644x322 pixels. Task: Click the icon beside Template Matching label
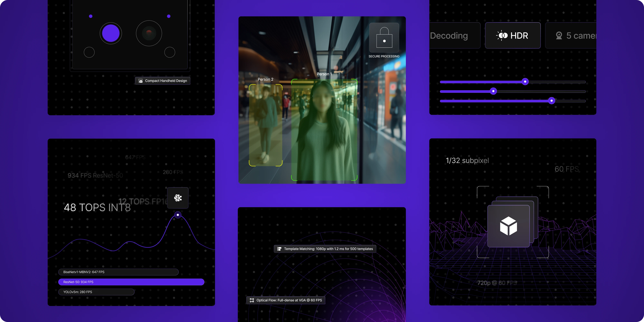click(x=279, y=249)
